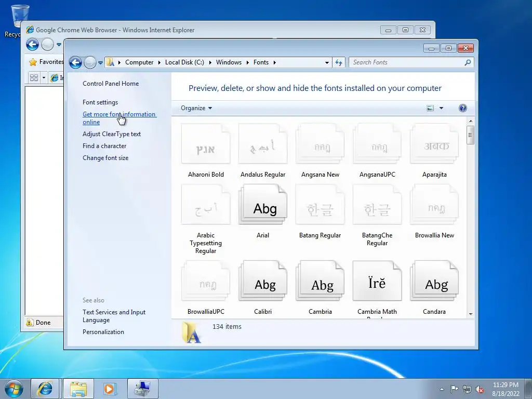Expand the arrow after Computer breadcrumb

(159, 62)
